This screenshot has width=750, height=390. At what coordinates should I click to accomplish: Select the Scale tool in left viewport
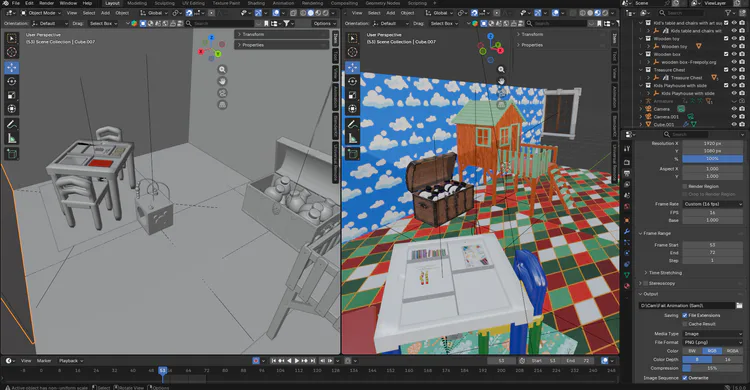pyautogui.click(x=12, y=95)
